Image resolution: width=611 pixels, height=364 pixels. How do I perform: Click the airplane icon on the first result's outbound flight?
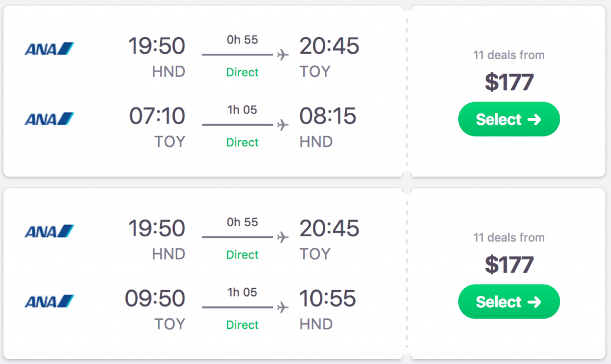pyautogui.click(x=283, y=55)
